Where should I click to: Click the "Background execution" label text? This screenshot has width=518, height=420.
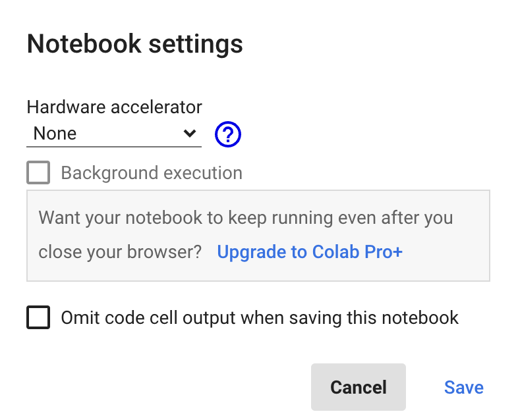[152, 173]
